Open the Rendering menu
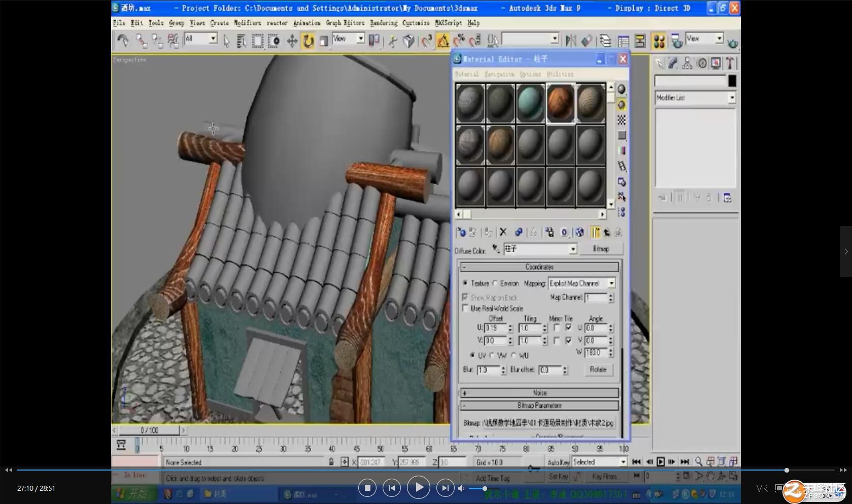 pyautogui.click(x=384, y=23)
